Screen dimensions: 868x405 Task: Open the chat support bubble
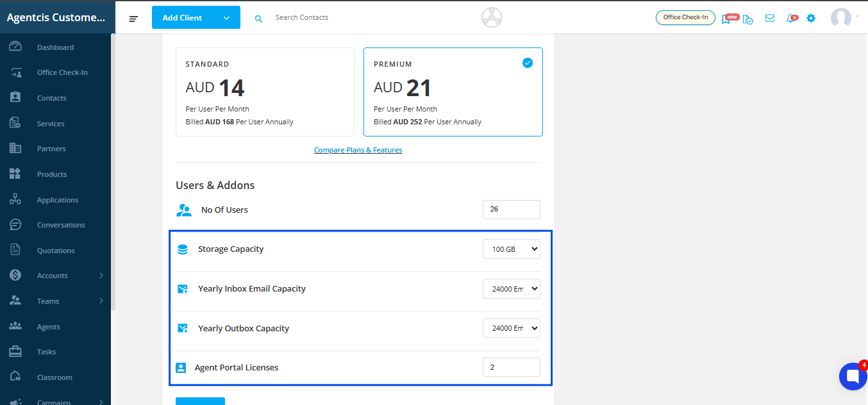pos(853,376)
